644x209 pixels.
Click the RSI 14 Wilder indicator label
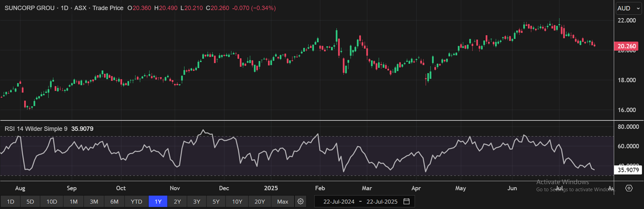coord(36,128)
